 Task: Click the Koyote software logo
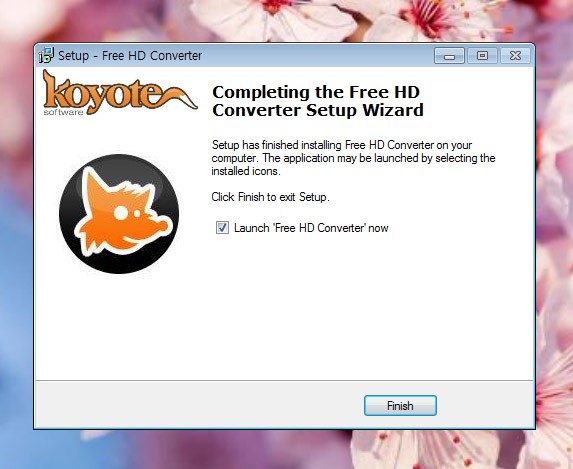[x=119, y=92]
